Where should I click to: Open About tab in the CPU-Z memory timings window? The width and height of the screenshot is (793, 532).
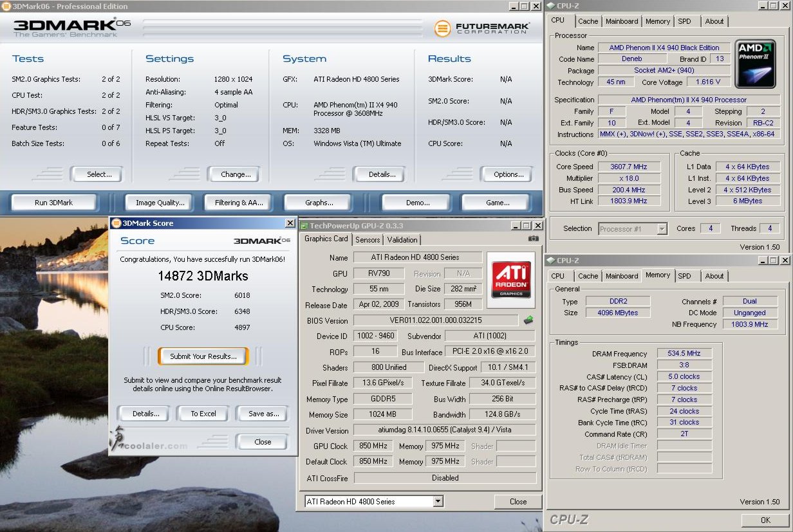coord(714,276)
